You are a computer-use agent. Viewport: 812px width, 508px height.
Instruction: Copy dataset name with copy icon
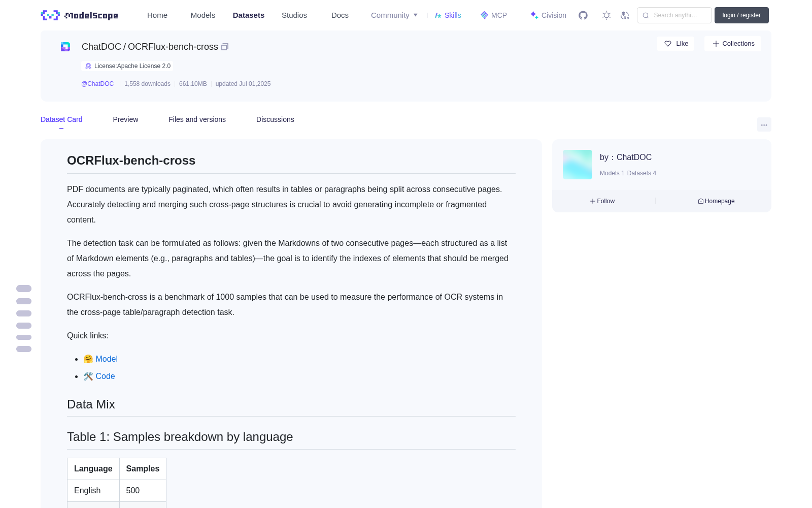(225, 47)
